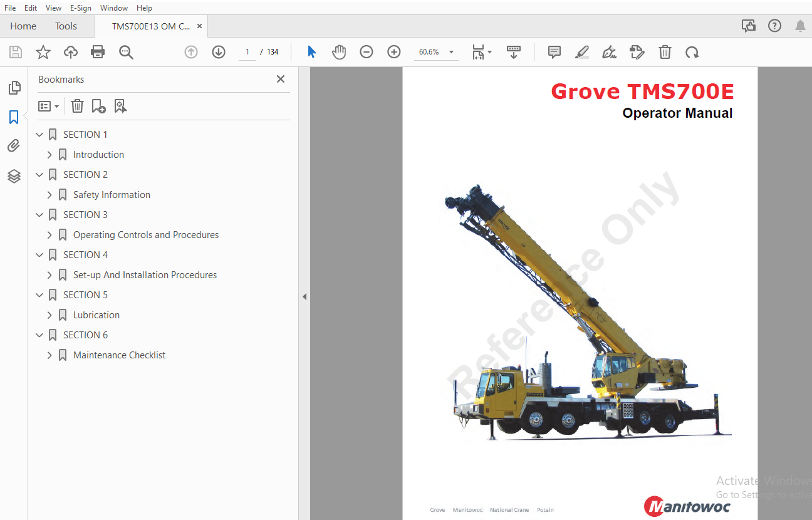This screenshot has width=812, height=520.
Task: Add file to starred favorites
Action: coord(43,52)
